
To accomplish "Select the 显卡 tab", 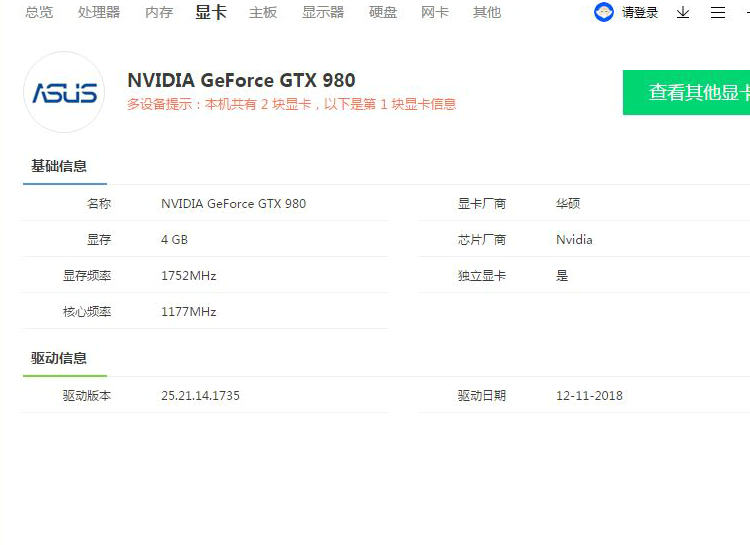I will tap(210, 12).
